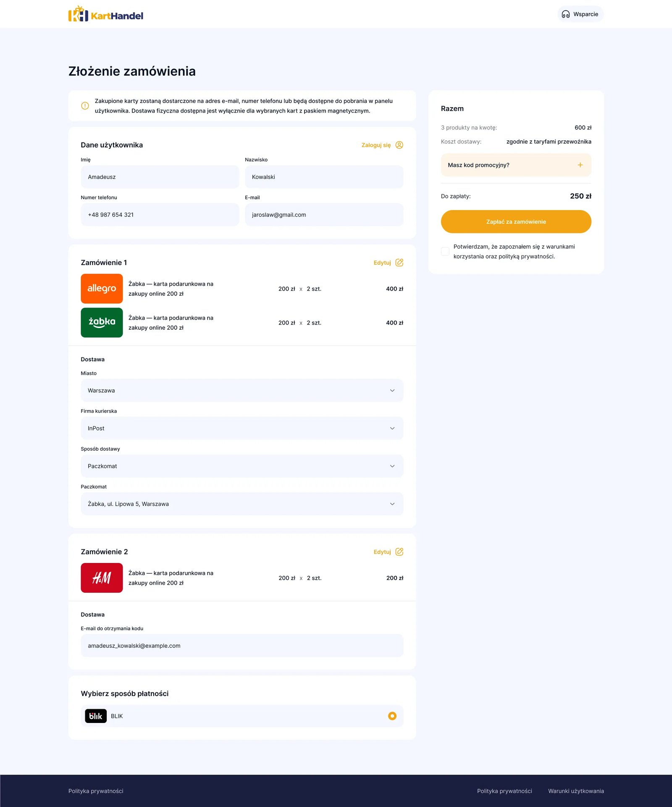Click the edit pencil icon for Zamówienie 2
This screenshot has width=672, height=807.
[399, 552]
